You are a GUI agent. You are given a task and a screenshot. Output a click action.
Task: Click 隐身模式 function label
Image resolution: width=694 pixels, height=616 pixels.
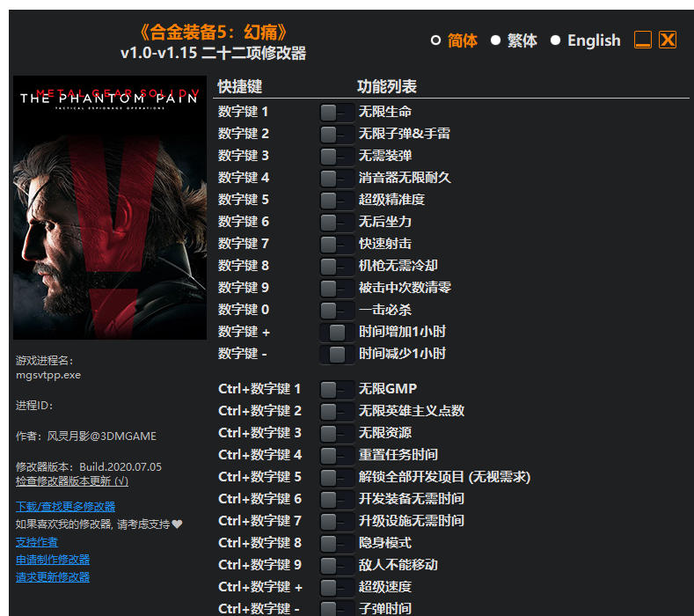[x=385, y=543]
